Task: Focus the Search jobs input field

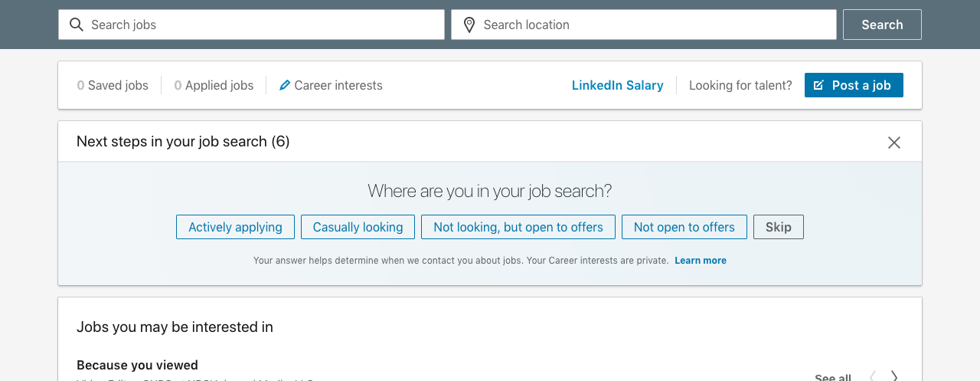Action: [x=260, y=25]
